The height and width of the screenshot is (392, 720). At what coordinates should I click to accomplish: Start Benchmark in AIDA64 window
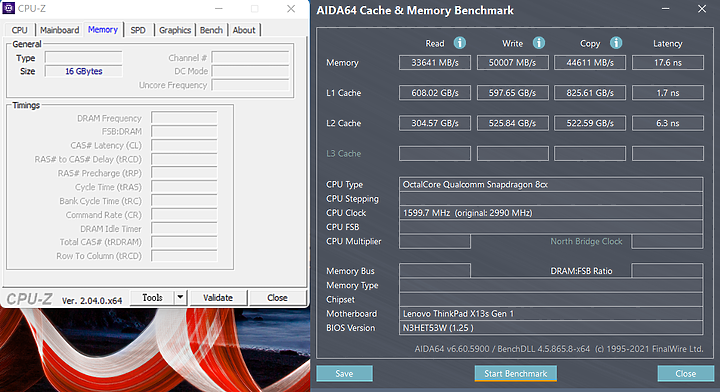(516, 374)
